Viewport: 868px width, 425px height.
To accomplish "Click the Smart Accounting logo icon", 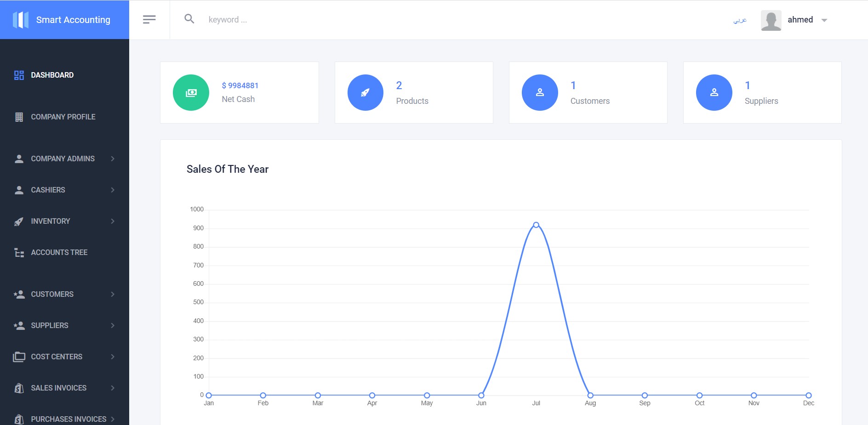I will pyautogui.click(x=21, y=20).
